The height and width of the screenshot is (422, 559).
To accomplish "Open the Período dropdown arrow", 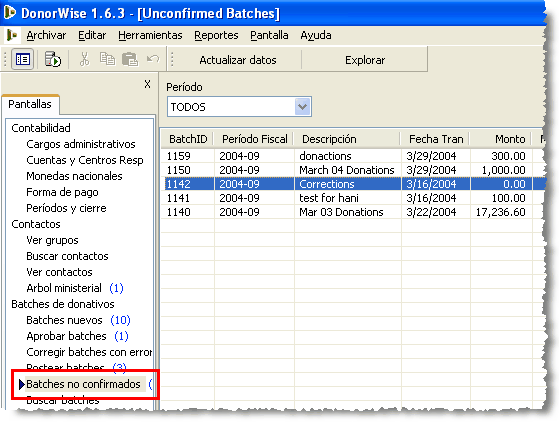I will click(302, 107).
